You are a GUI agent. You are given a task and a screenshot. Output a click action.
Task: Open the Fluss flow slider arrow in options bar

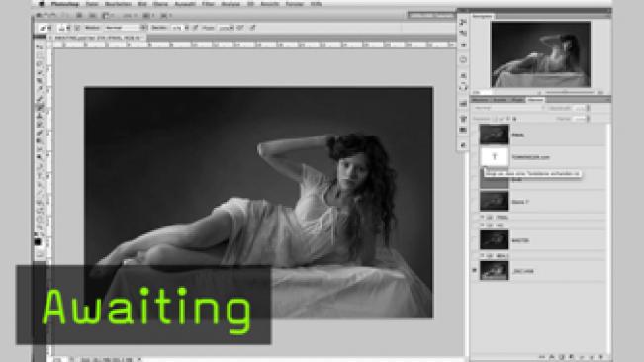[231, 28]
